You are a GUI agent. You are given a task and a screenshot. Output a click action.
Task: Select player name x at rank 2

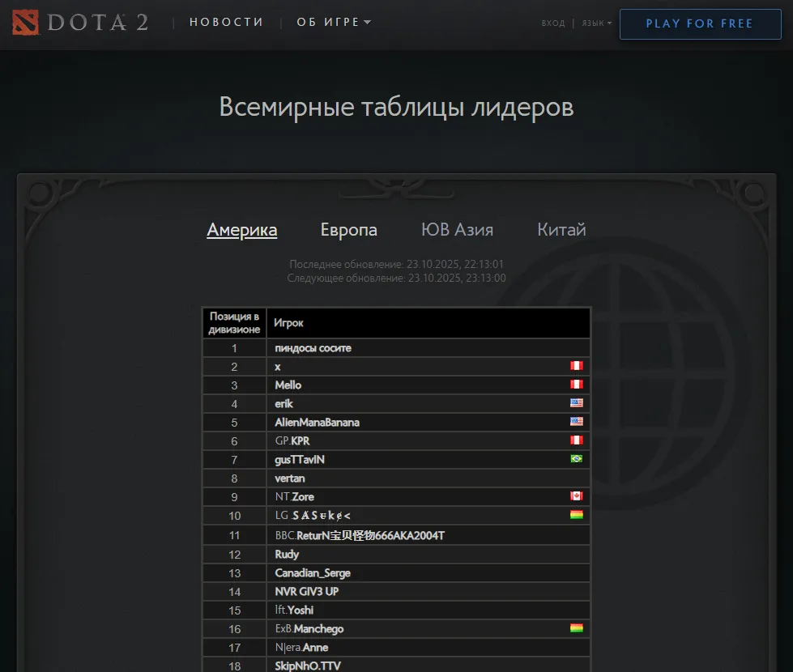pos(278,367)
